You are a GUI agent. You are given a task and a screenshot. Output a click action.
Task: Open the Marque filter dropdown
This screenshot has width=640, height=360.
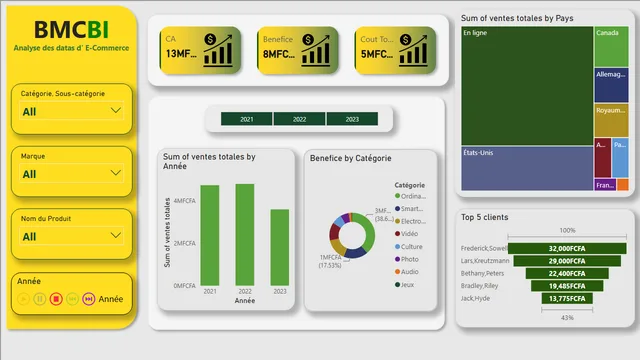pos(71,173)
